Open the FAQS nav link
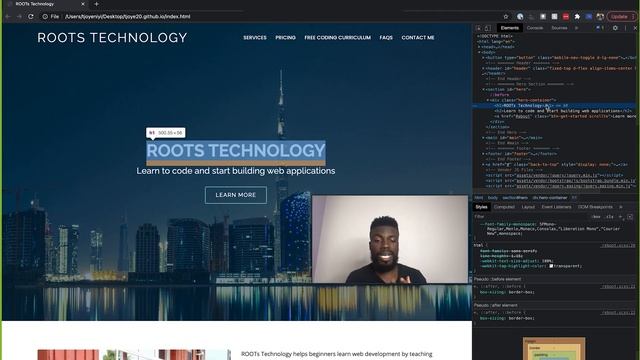 pyautogui.click(x=386, y=38)
